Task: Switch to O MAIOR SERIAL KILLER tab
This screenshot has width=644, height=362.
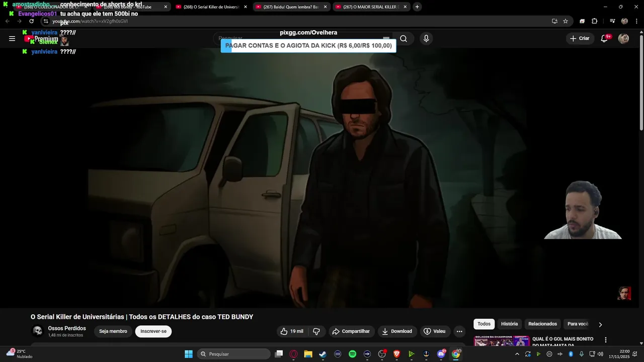Action: (370, 7)
